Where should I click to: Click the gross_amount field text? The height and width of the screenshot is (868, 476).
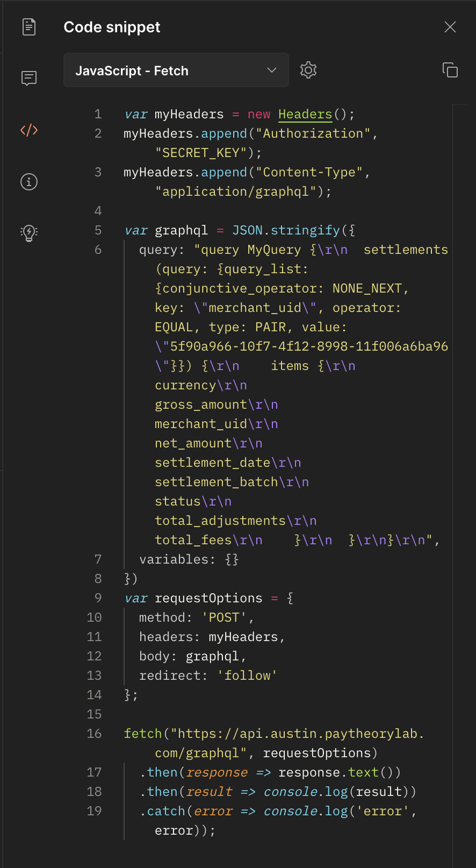200,404
